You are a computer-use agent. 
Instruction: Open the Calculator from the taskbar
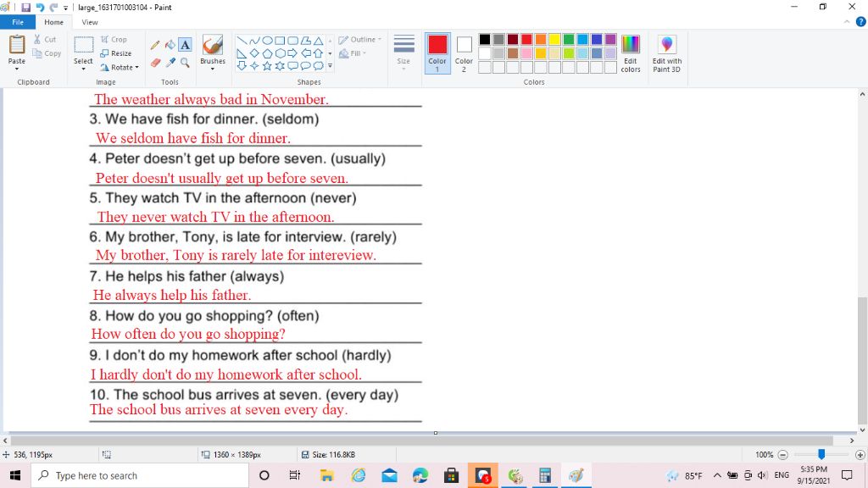[x=545, y=476]
